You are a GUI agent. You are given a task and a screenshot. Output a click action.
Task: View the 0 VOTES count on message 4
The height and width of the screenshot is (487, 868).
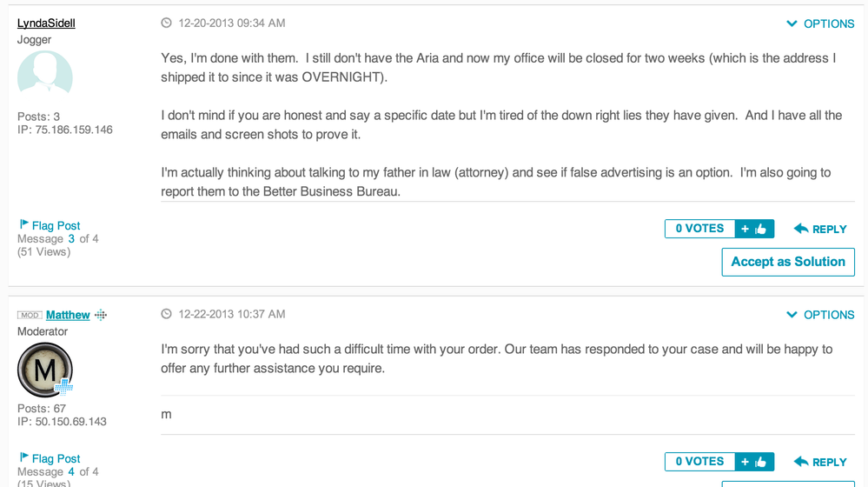click(x=699, y=462)
